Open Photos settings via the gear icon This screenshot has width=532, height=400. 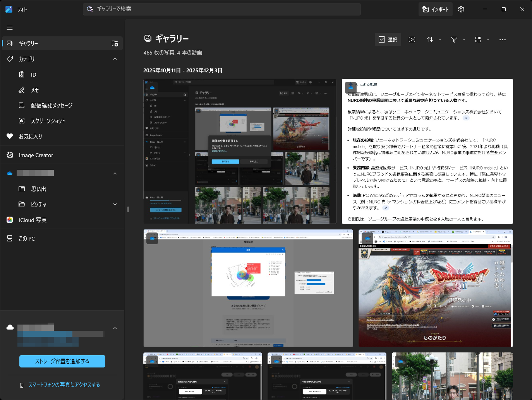pyautogui.click(x=461, y=9)
